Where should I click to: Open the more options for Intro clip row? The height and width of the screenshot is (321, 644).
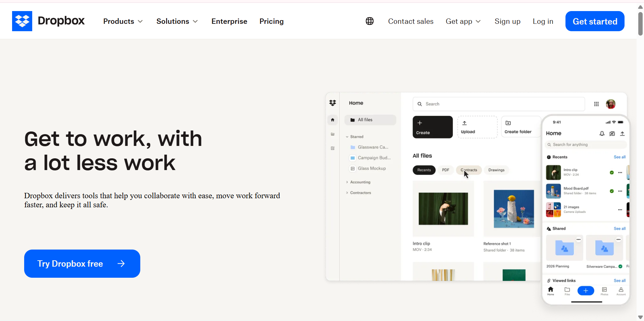point(620,172)
